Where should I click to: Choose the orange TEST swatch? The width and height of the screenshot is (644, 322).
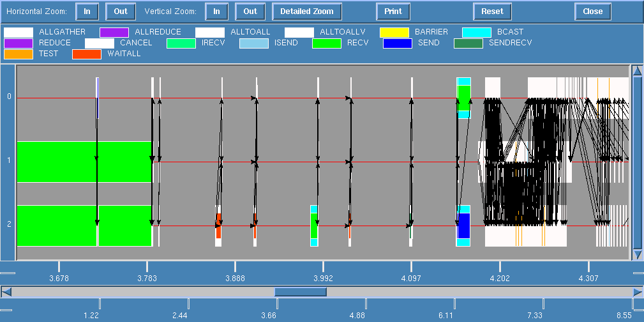[x=19, y=54]
